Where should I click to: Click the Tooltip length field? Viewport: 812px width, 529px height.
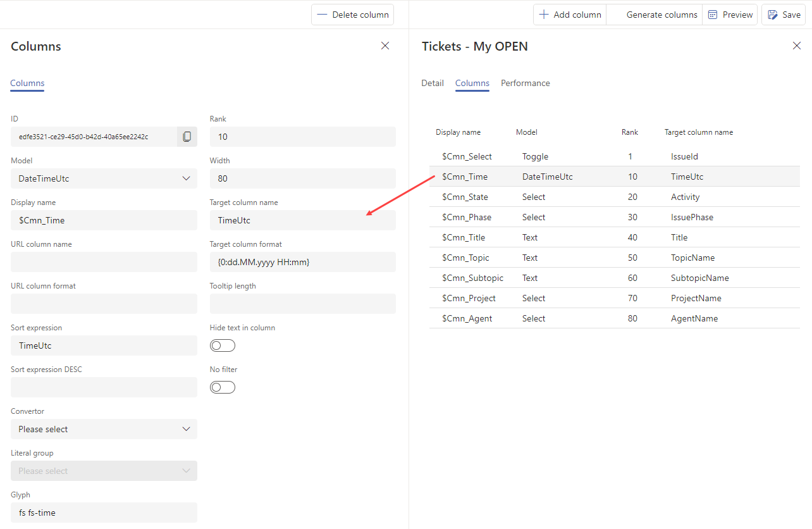(x=303, y=304)
